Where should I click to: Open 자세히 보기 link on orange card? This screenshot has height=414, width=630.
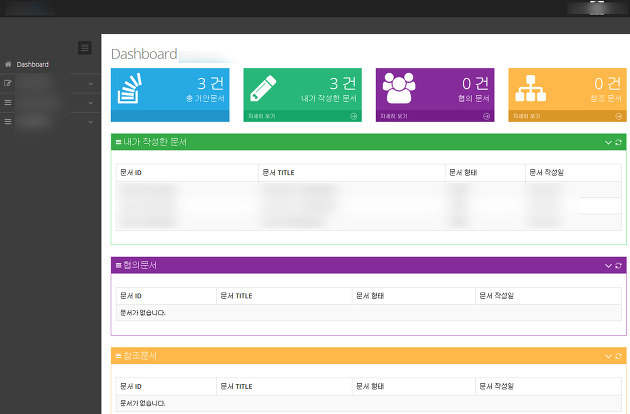point(526,116)
